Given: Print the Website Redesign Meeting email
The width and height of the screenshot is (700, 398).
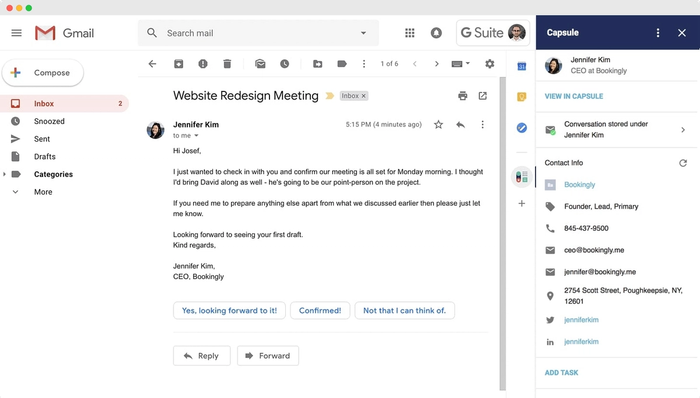Looking at the screenshot, I should tap(462, 95).
